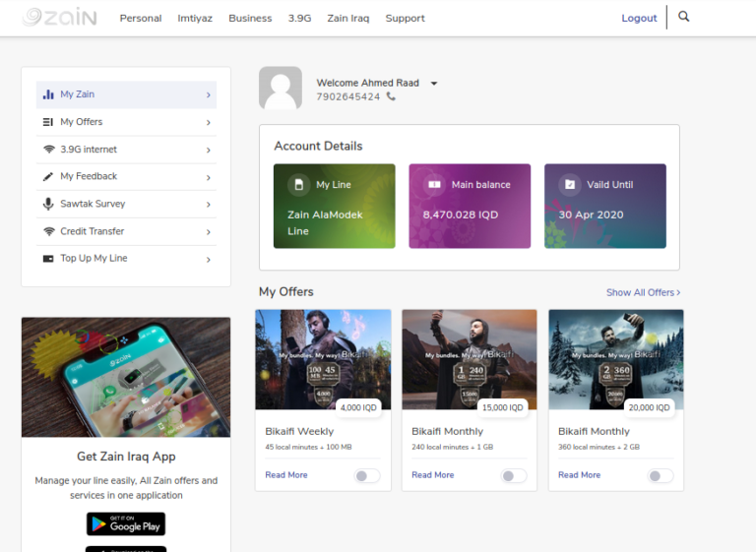Click Show All Offers link
The height and width of the screenshot is (552, 756).
click(x=643, y=292)
